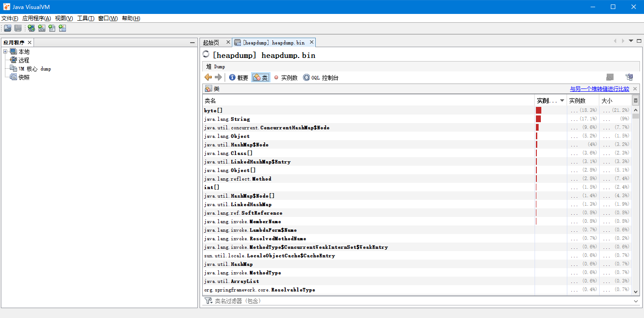
Task: Open the 文件(F) menu
Action: 10,18
